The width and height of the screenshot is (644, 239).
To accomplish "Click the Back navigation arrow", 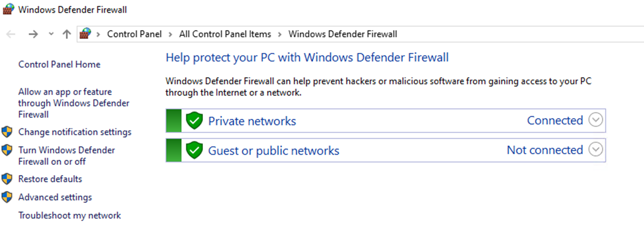I will [x=11, y=34].
